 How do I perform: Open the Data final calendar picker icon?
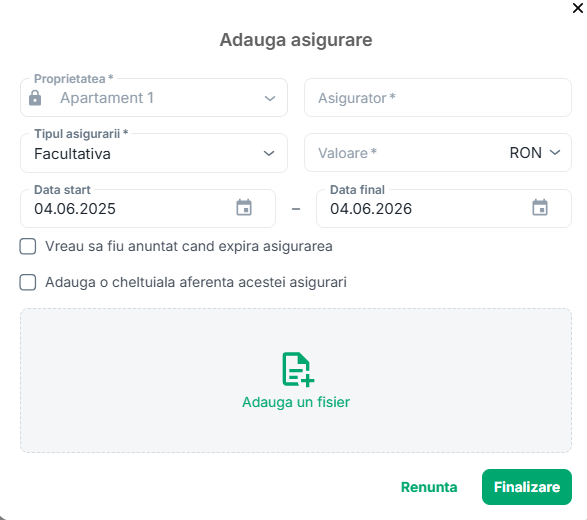540,207
